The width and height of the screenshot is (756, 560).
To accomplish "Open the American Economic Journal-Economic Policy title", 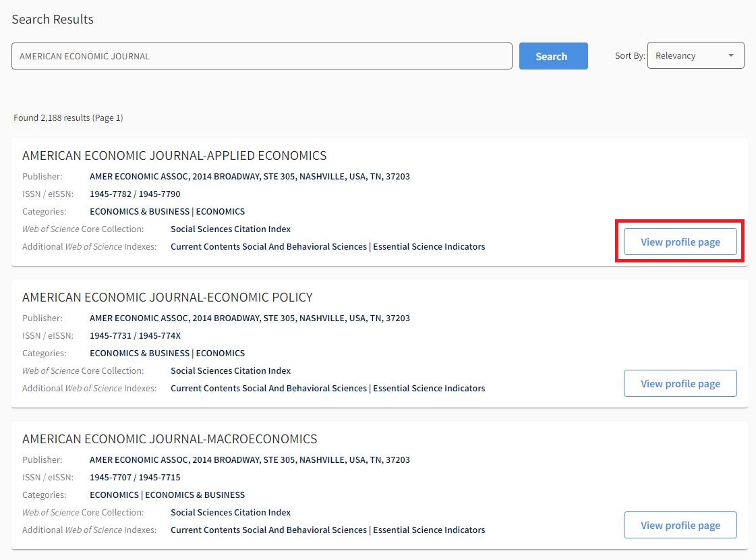I will [167, 297].
